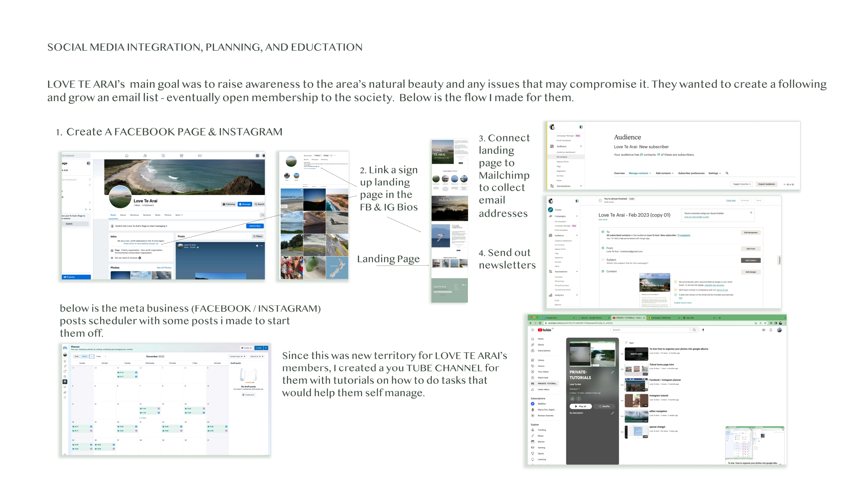Open Instagram tutorial video thumbnail
868x489 pixels.
[x=636, y=400]
